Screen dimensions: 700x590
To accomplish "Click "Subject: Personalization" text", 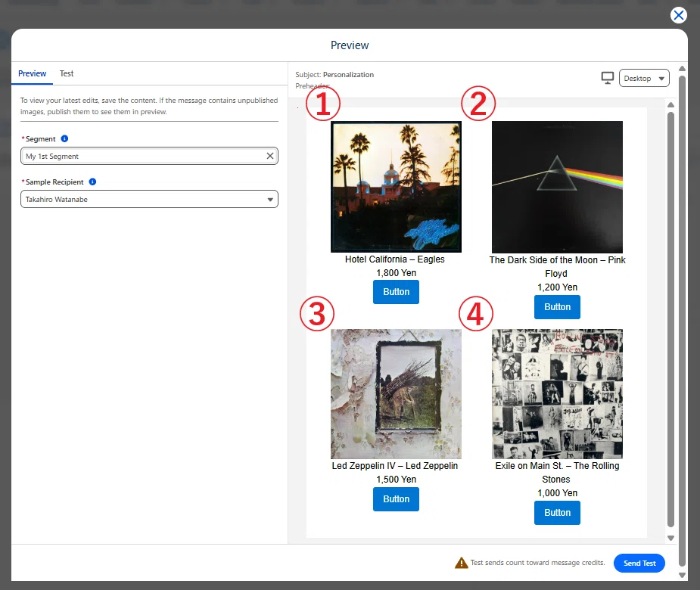I will (x=334, y=75).
